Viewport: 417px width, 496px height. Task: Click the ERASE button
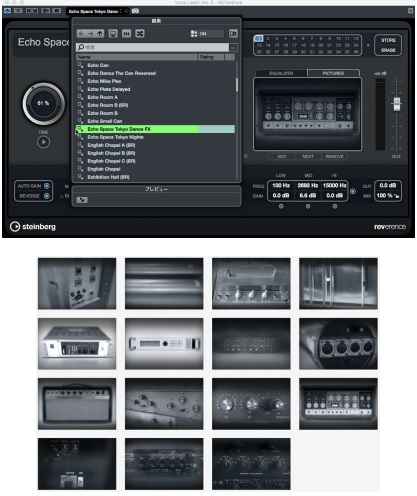click(388, 50)
